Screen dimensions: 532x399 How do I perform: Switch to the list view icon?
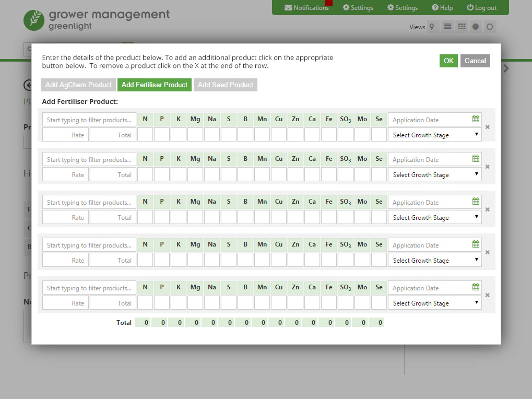pos(447,27)
